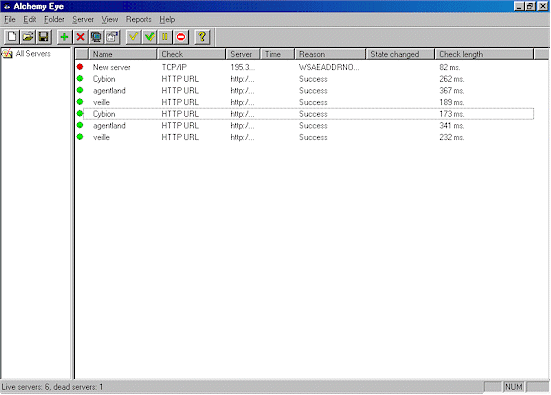Click green status dot of Cybion 173 ms row
This screenshot has width=551, height=395.
[x=80, y=113]
